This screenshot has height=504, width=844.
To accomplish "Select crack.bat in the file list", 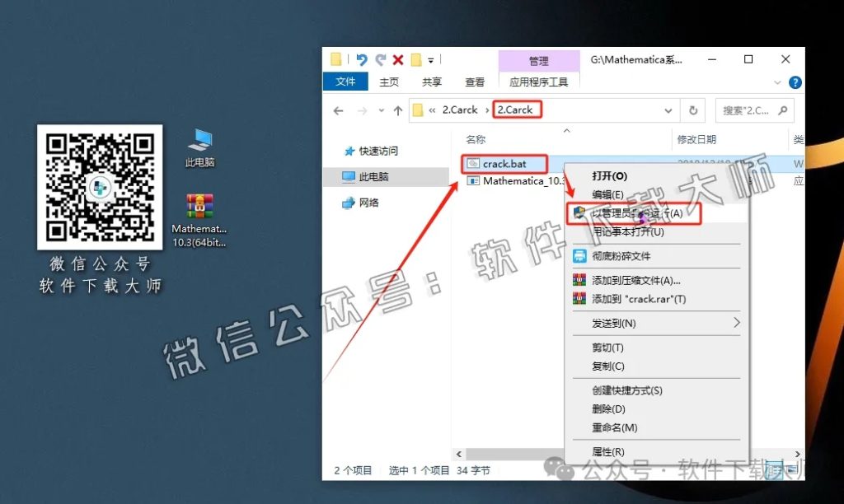I will click(x=504, y=163).
